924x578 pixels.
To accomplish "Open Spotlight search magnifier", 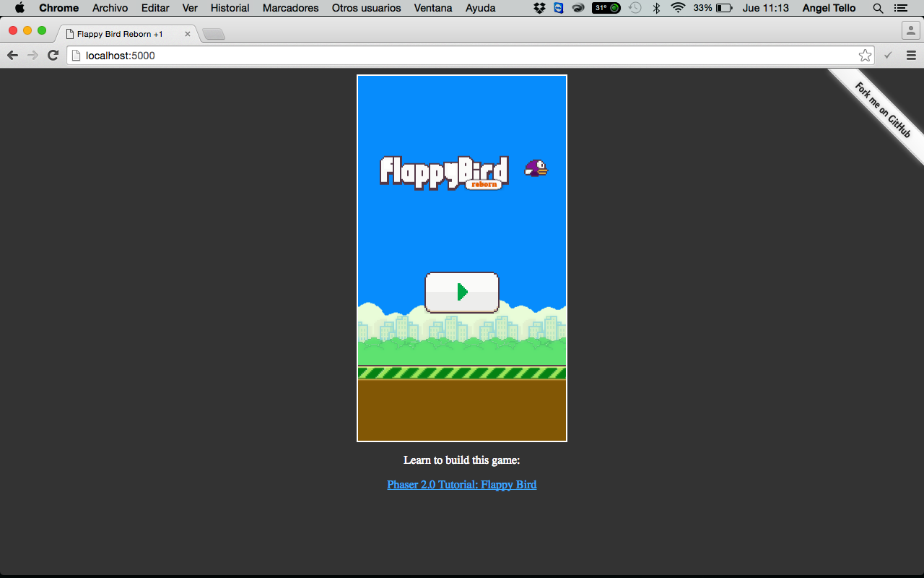I will click(x=878, y=8).
